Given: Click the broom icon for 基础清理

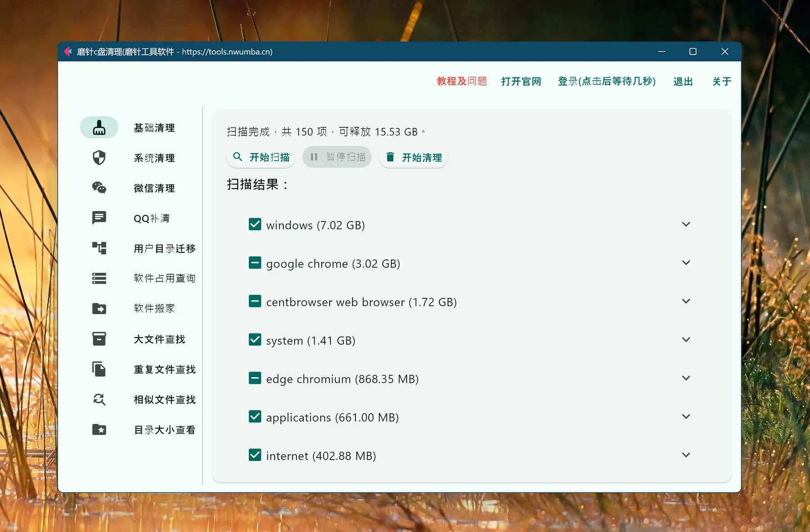Looking at the screenshot, I should [x=99, y=128].
